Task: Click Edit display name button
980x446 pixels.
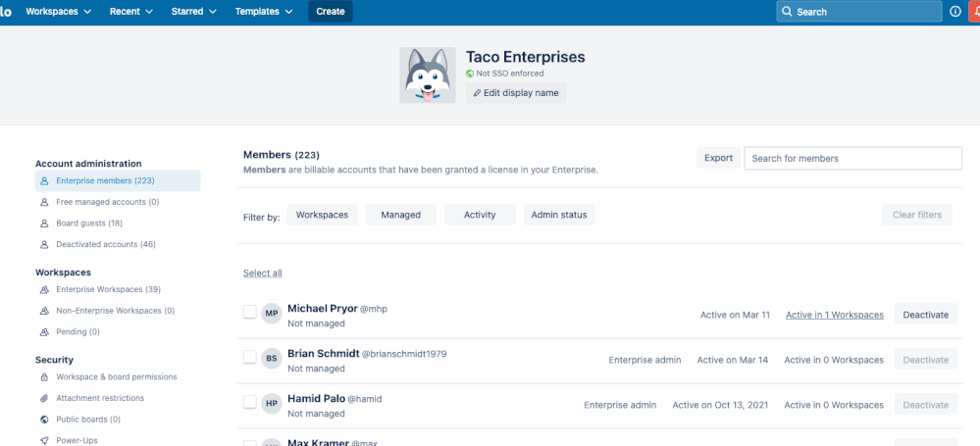Action: (516, 93)
